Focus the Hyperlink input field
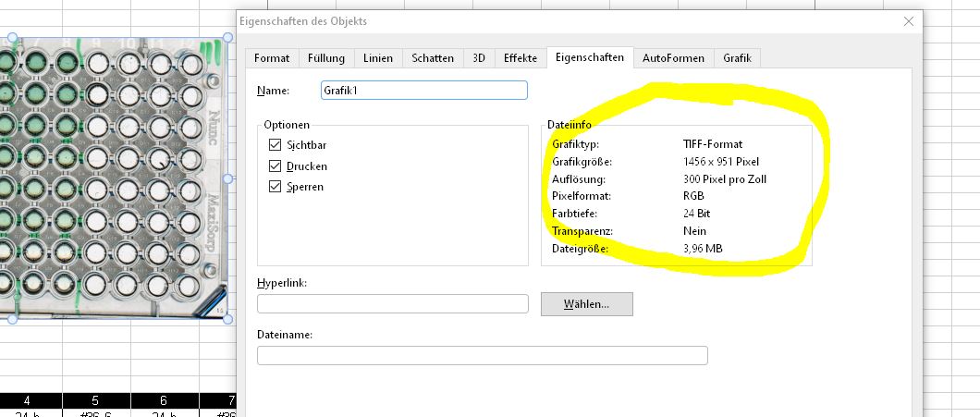The height and width of the screenshot is (417, 980). coord(393,304)
